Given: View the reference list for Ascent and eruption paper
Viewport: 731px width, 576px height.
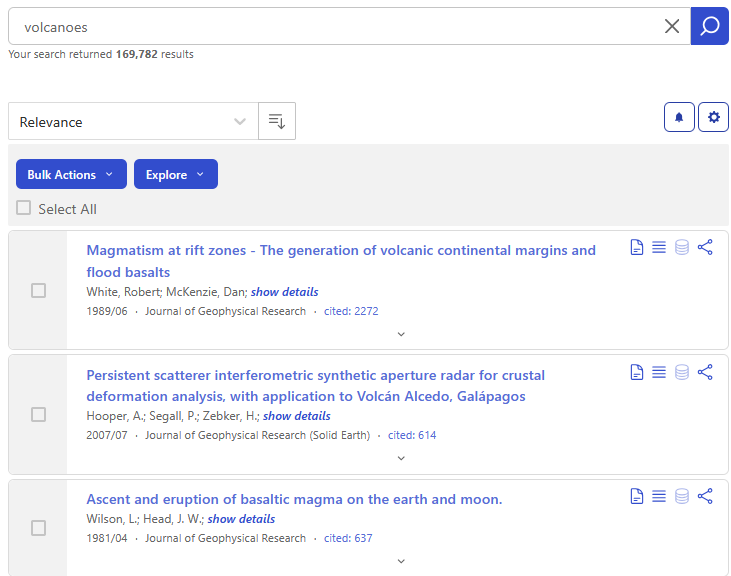Looking at the screenshot, I should tap(659, 496).
